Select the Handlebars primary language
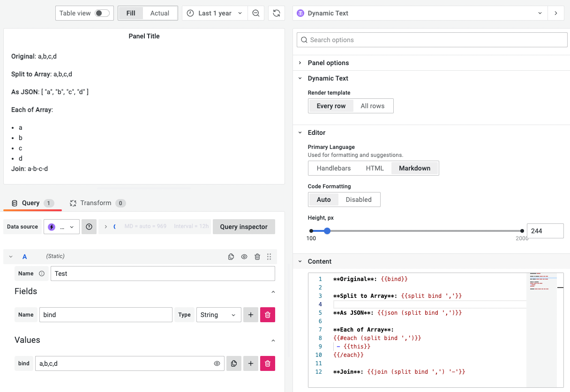The height and width of the screenshot is (392, 570). click(x=334, y=168)
